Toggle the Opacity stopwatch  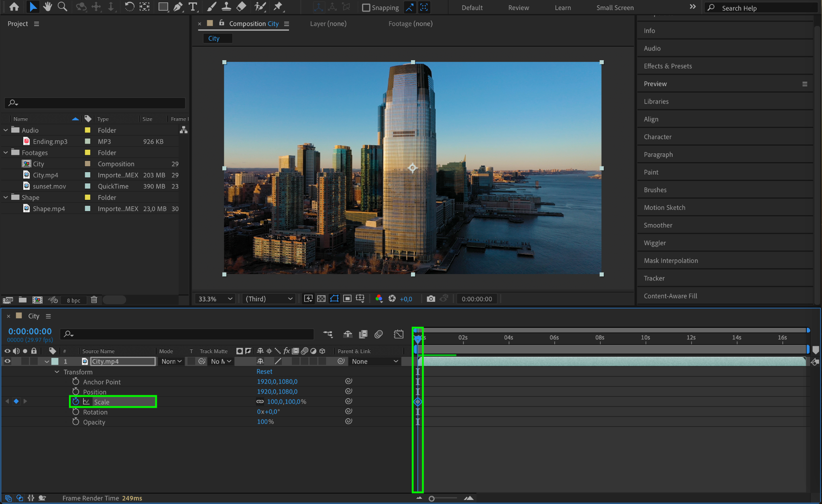point(75,422)
